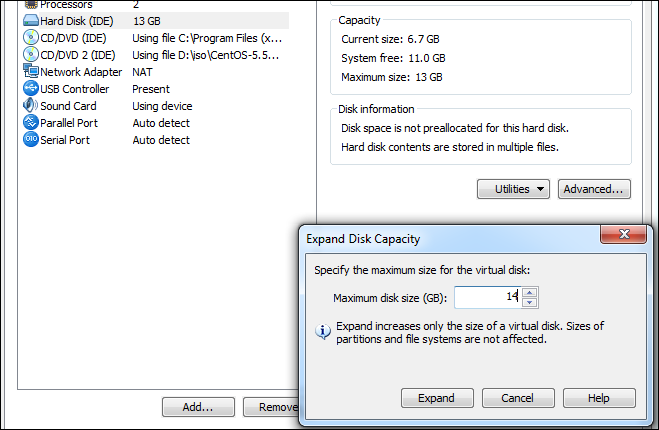Increase maximum disk size with up arrow
659x430 pixels.
(530, 292)
